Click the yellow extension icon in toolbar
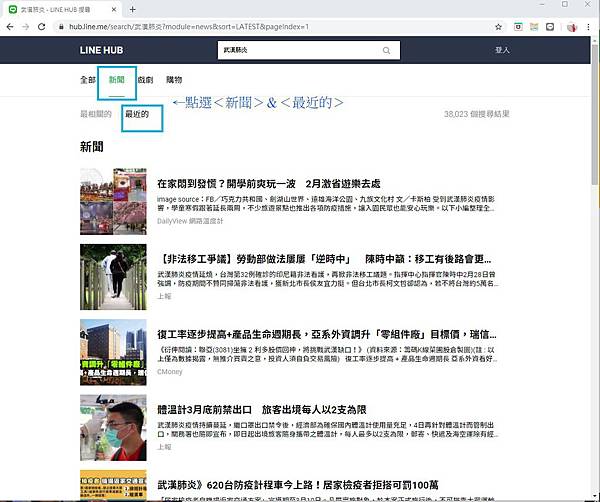 coord(534,27)
